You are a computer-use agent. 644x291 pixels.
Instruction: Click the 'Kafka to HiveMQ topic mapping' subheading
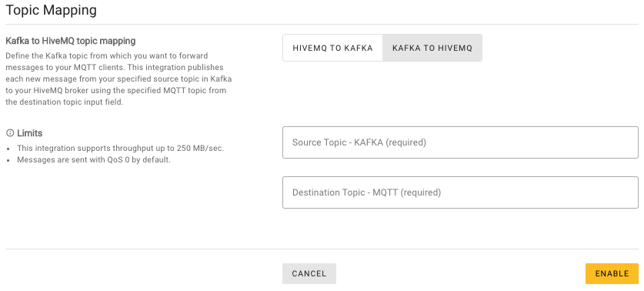click(x=71, y=41)
